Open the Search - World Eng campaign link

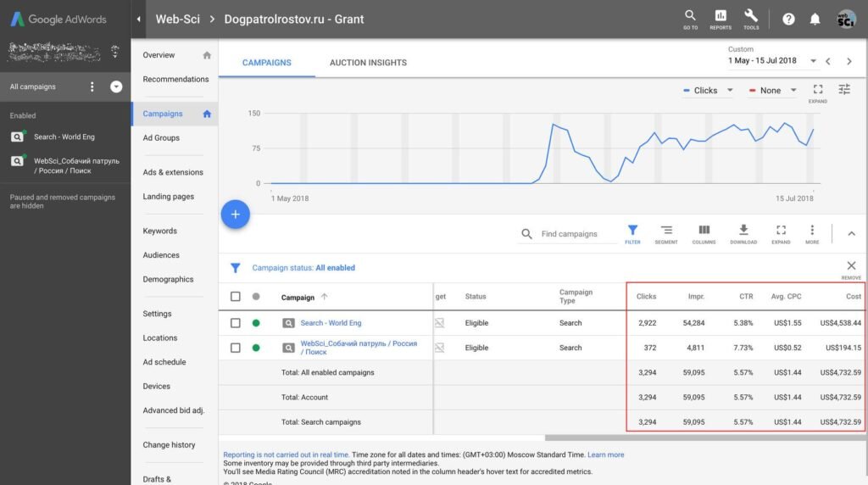point(331,323)
